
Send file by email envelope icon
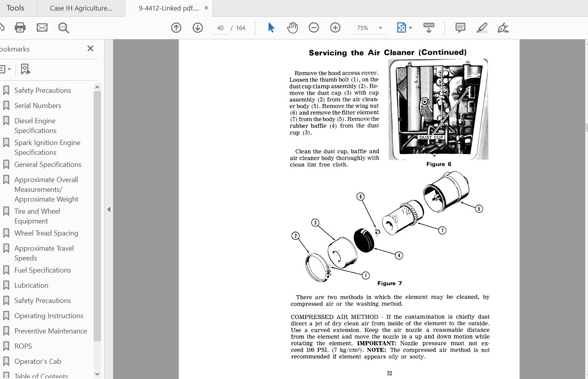tap(42, 28)
